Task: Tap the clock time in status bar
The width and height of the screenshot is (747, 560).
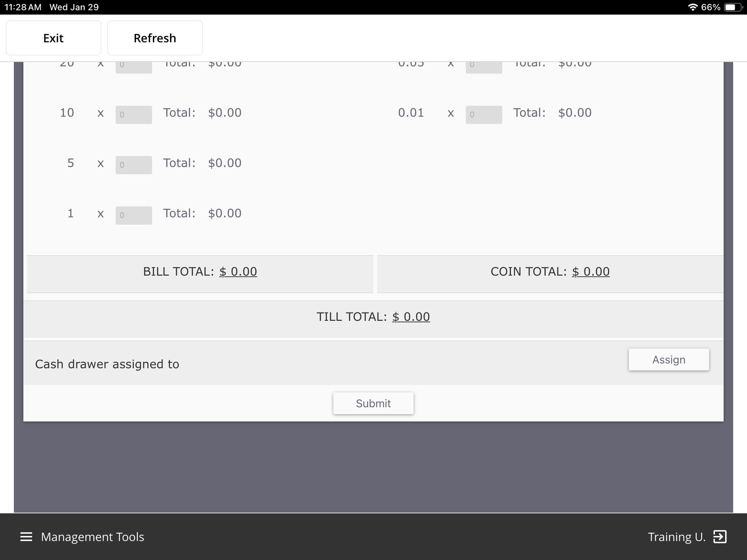Action: pyautogui.click(x=23, y=7)
